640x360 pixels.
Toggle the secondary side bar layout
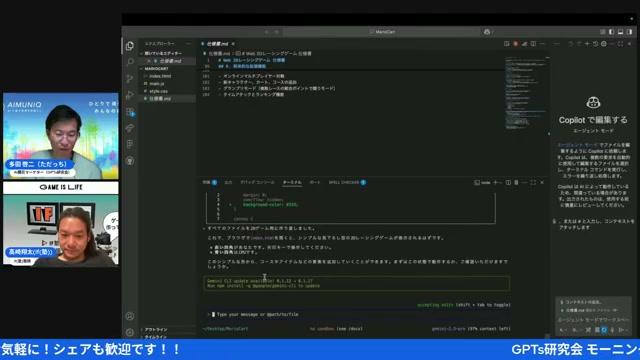point(629,32)
